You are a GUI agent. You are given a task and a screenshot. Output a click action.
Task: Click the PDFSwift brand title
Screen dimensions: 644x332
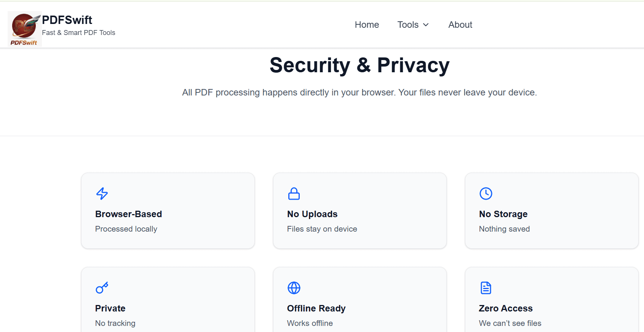coord(67,20)
